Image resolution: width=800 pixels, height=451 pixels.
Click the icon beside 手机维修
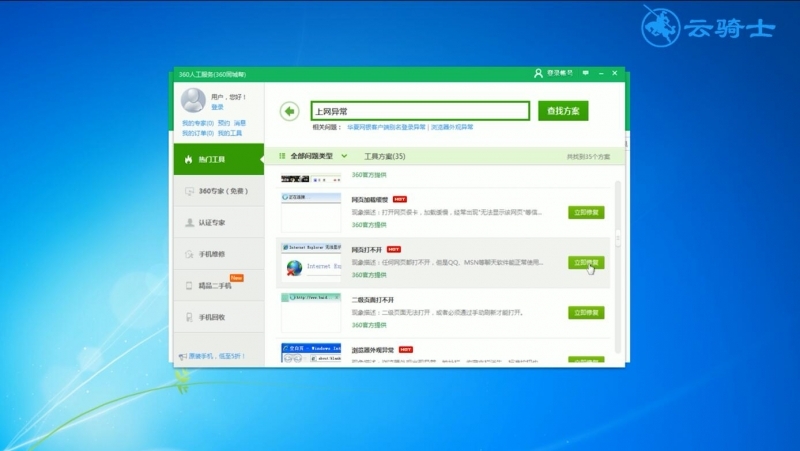[x=189, y=254]
